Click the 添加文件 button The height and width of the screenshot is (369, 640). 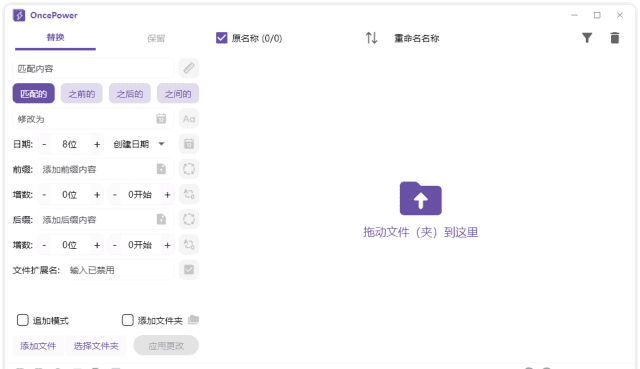38,346
